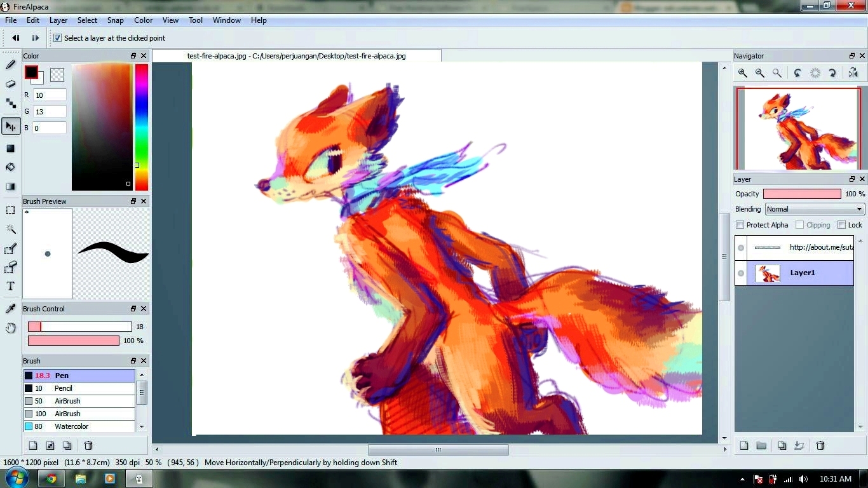Select the Magic Wand tool
Image resolution: width=868 pixels, height=488 pixels.
[x=11, y=229]
